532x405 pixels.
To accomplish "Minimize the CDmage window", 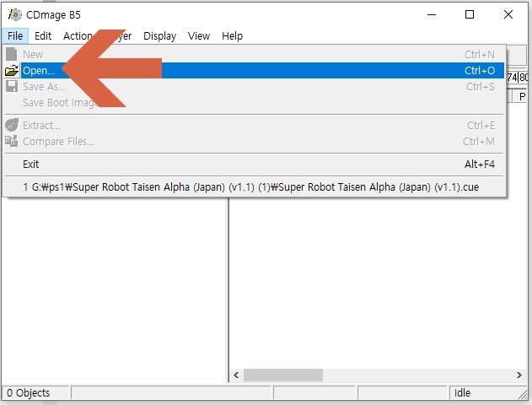I will coord(432,14).
